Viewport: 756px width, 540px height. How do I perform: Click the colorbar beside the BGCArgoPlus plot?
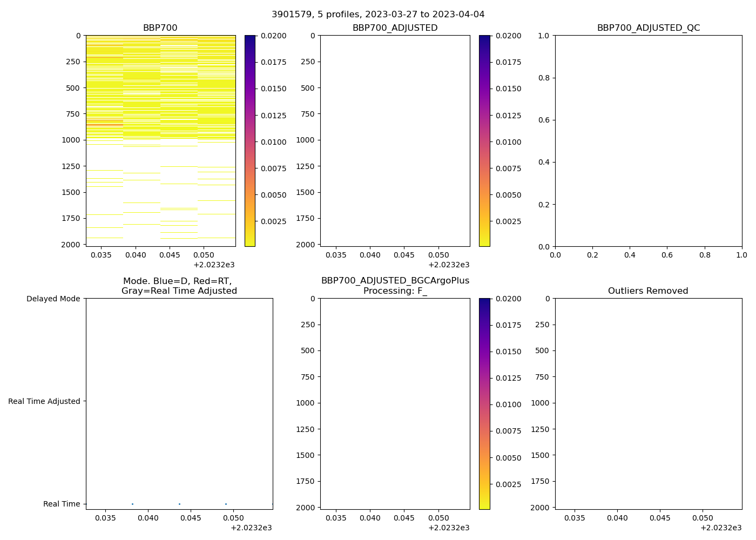(x=484, y=403)
